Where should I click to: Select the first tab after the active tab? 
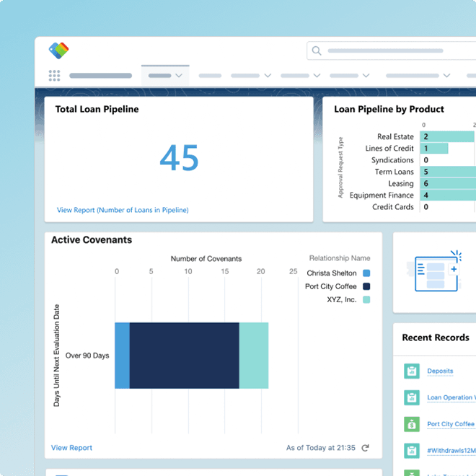tap(210, 76)
